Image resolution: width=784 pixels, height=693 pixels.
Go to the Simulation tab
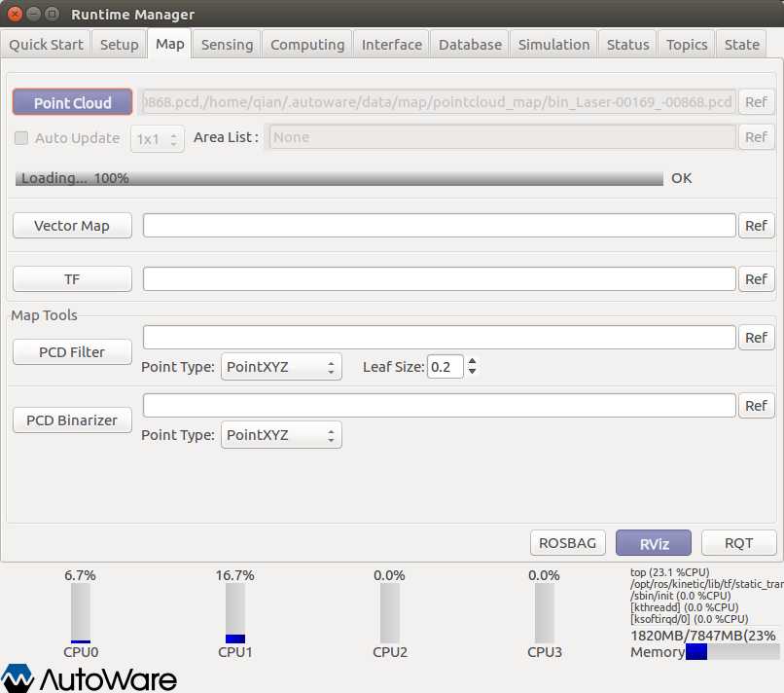pyautogui.click(x=553, y=45)
